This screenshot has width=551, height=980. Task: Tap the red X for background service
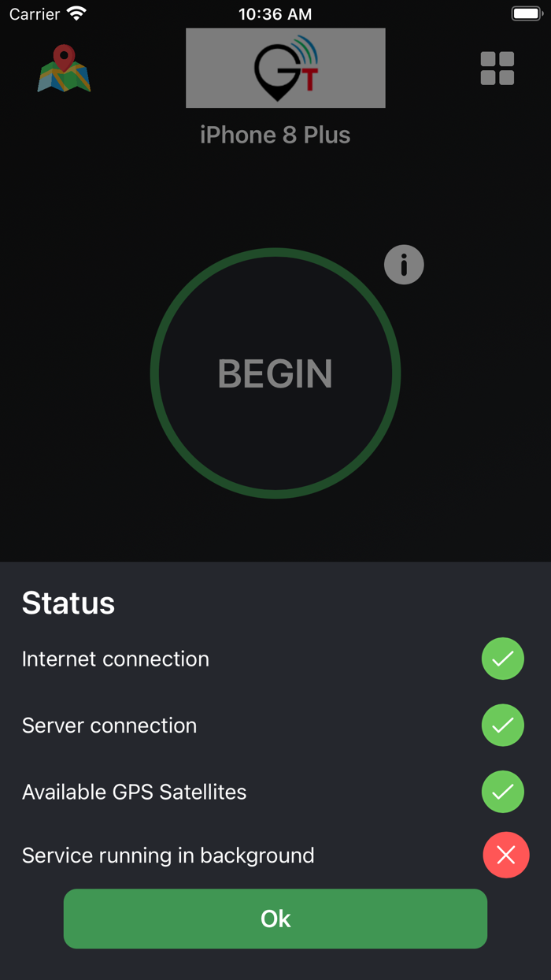click(505, 855)
